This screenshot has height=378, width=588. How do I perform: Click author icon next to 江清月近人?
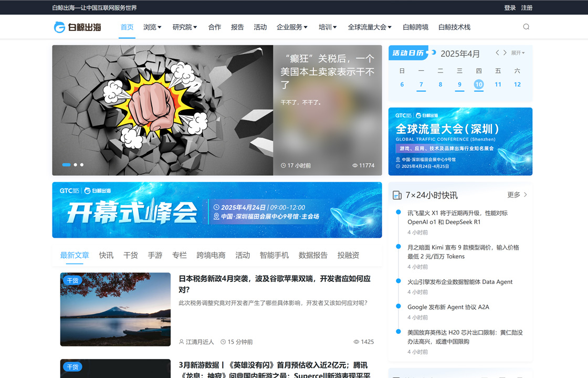(182, 342)
